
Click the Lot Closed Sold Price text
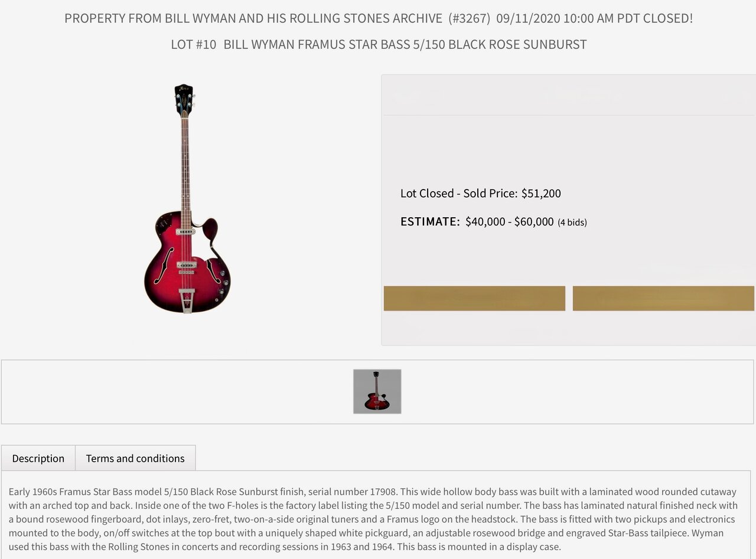point(481,193)
